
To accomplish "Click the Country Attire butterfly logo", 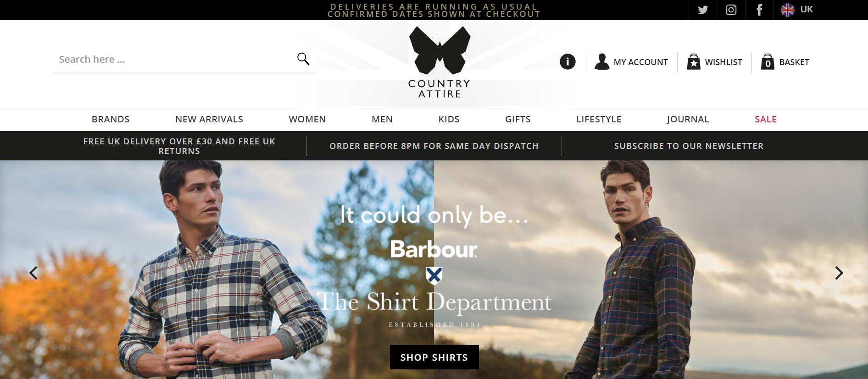I will 440,62.
